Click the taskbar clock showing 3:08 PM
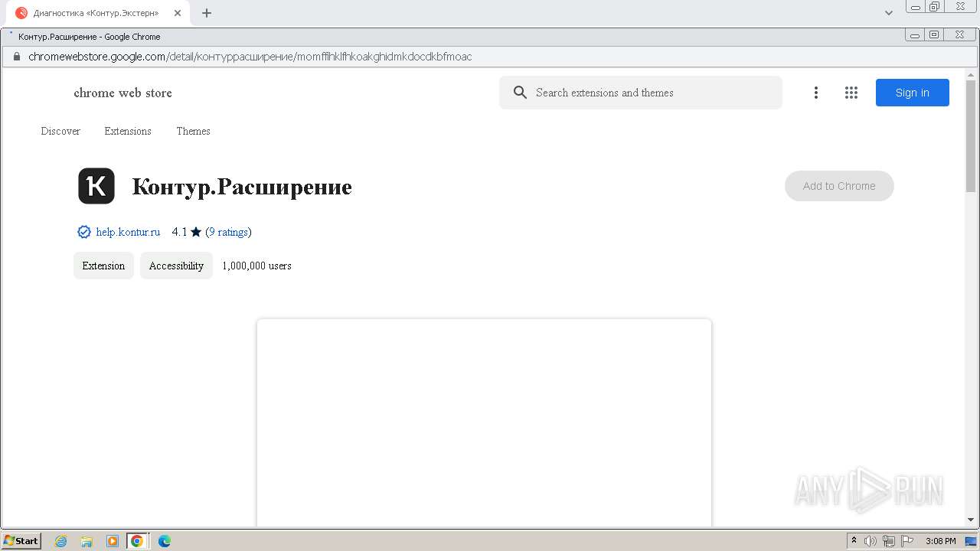 (941, 541)
